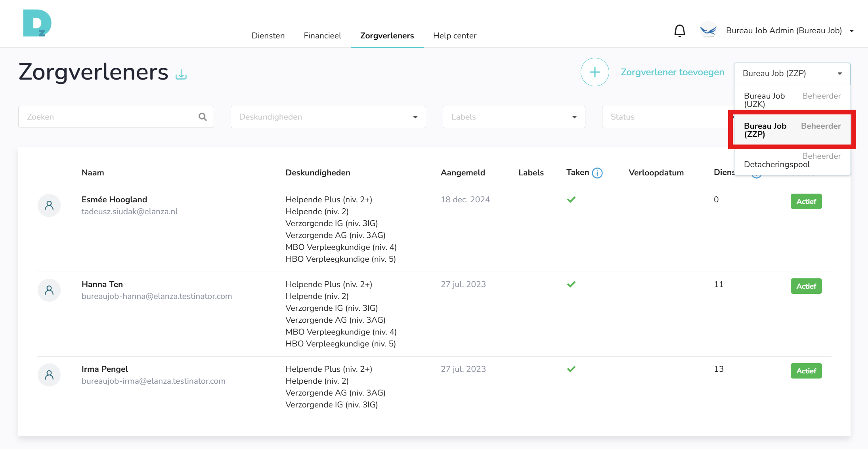Click the download icon beside Zorgverleners title
Viewport: 868px width, 449px height.
(181, 74)
